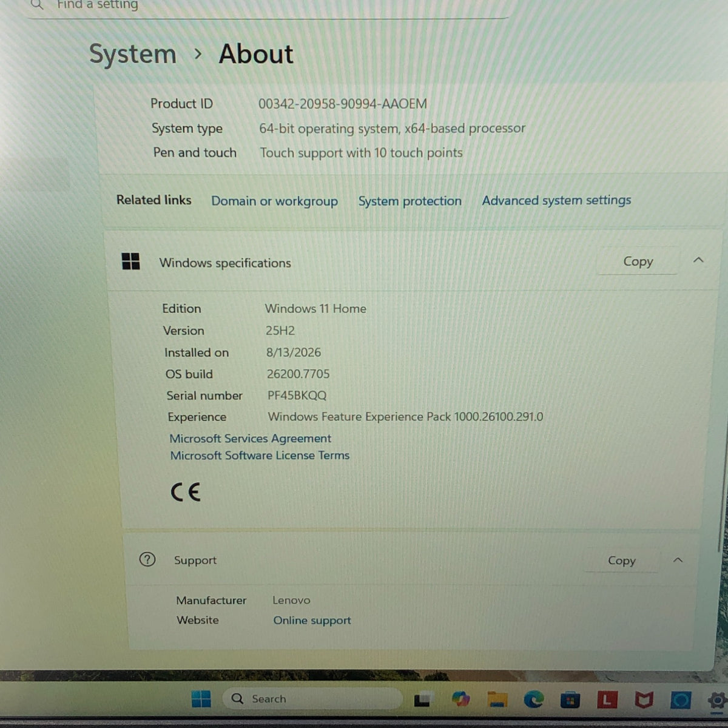728x728 pixels.
Task: Open File Explorer from the taskbar
Action: tap(497, 699)
